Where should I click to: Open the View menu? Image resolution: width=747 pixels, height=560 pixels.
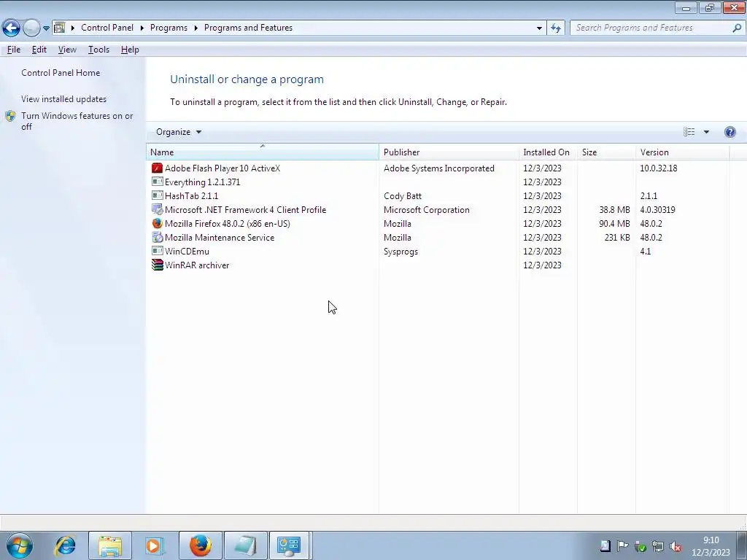click(67, 50)
